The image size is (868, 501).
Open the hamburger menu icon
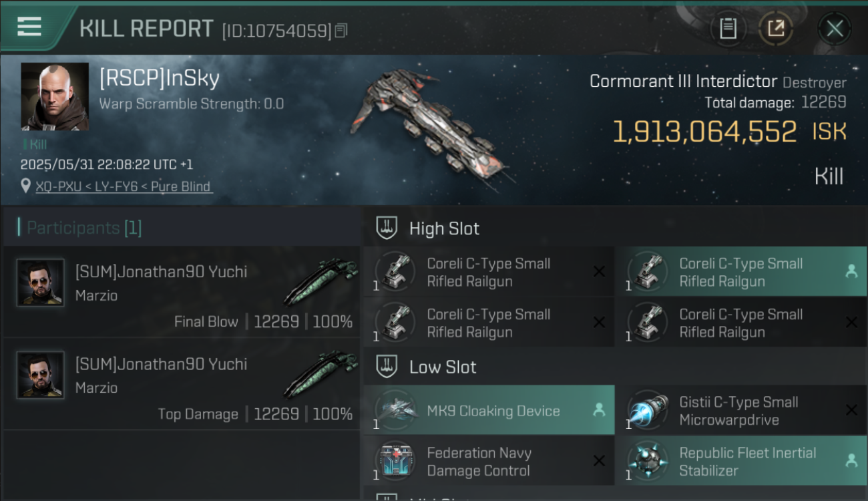click(x=29, y=27)
